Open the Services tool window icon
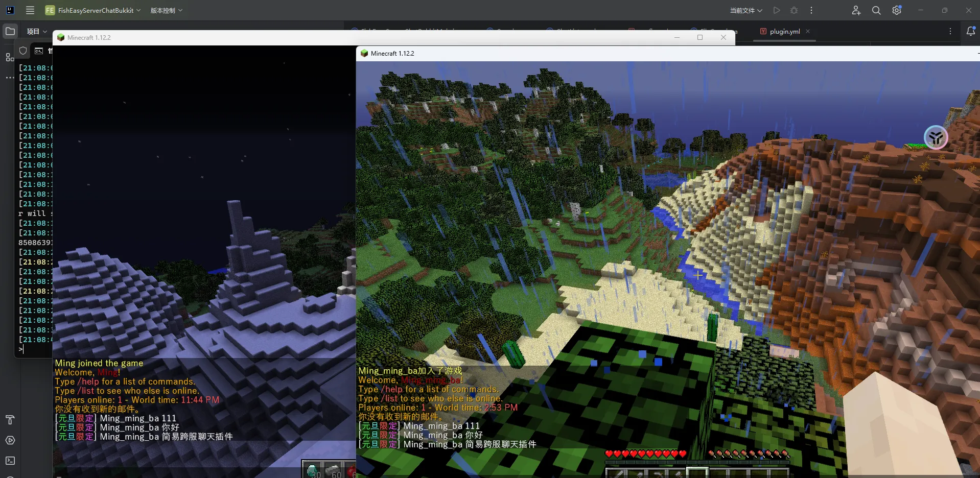Screen dimensions: 980x478 [x=10, y=440]
